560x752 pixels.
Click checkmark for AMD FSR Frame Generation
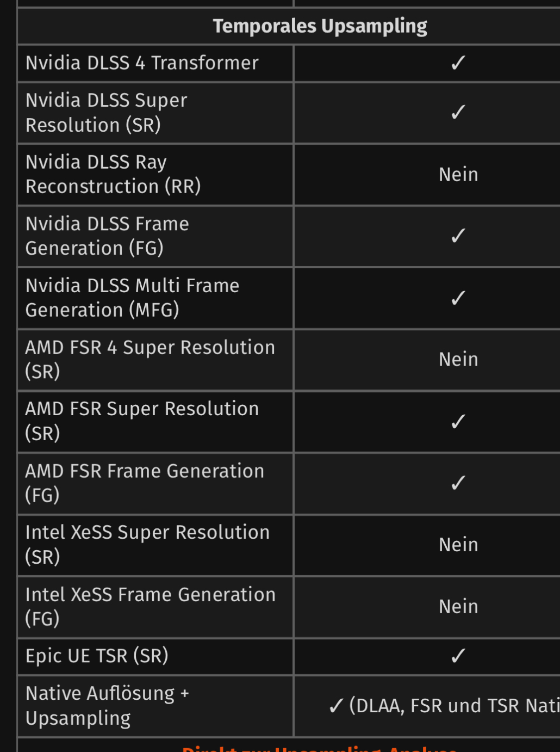tap(458, 483)
